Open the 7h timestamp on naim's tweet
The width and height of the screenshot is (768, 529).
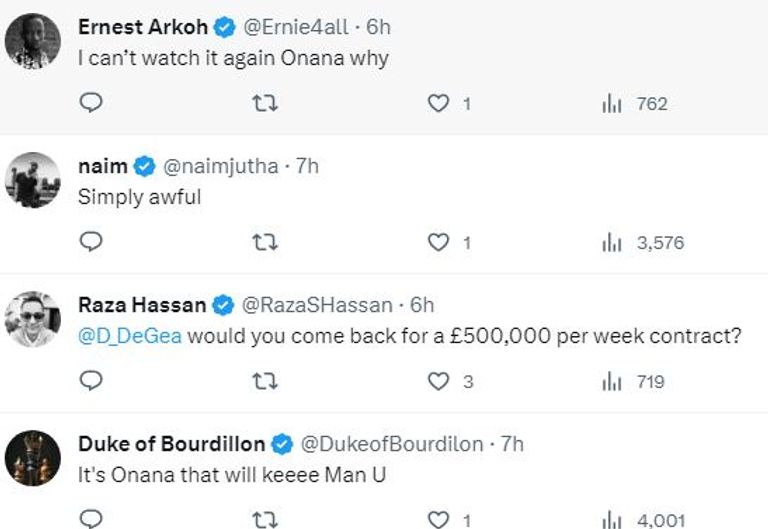point(307,166)
